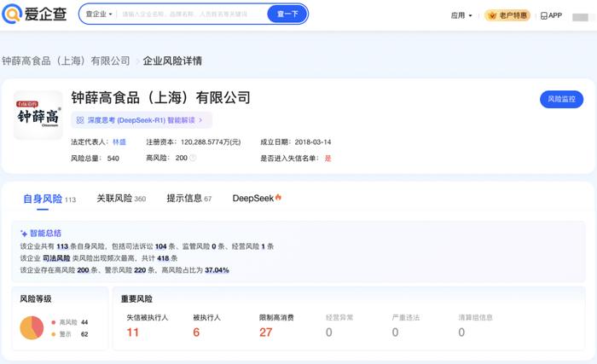Image resolution: width=597 pixels, height=364 pixels.
Task: Click the 高风险 44 legend item
Action: pyautogui.click(x=70, y=322)
